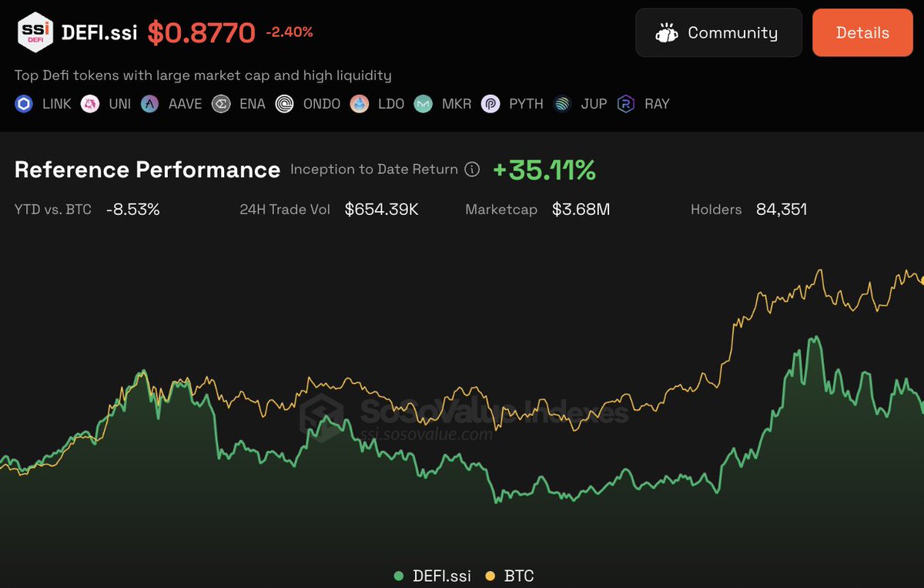Click the ENA token label

point(253,104)
